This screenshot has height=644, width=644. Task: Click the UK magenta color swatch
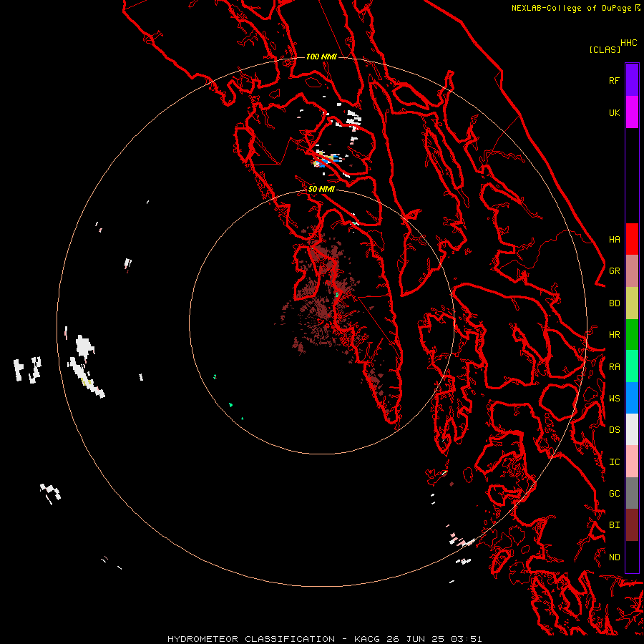[632, 112]
